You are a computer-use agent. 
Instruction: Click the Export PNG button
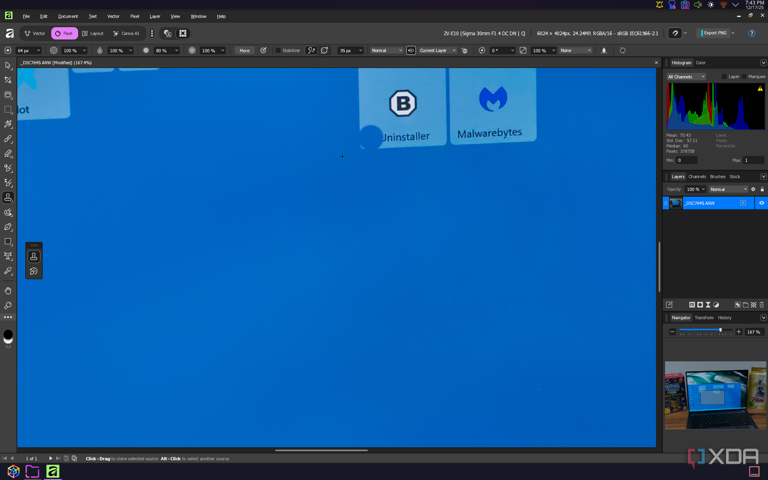pyautogui.click(x=715, y=33)
